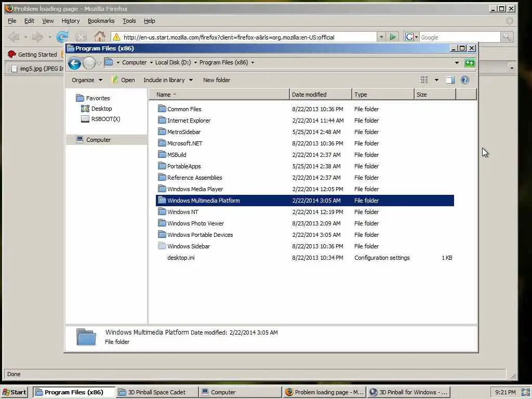Select the Reference Assemblies folder icon
Screen dimensions: 532x399
[162, 178]
